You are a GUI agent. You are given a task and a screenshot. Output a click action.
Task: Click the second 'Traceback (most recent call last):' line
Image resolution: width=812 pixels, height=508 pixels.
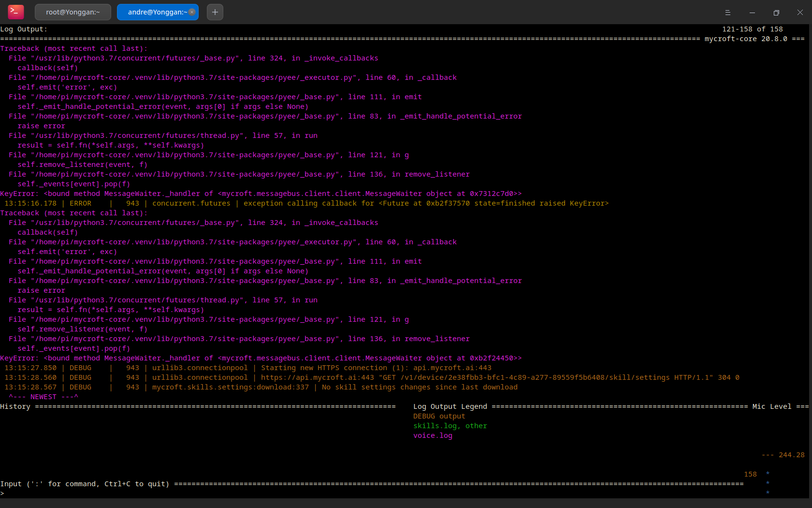74,213
